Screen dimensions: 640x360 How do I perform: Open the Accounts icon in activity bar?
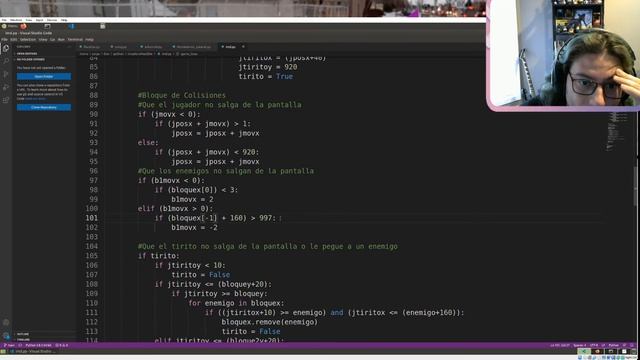[6, 322]
